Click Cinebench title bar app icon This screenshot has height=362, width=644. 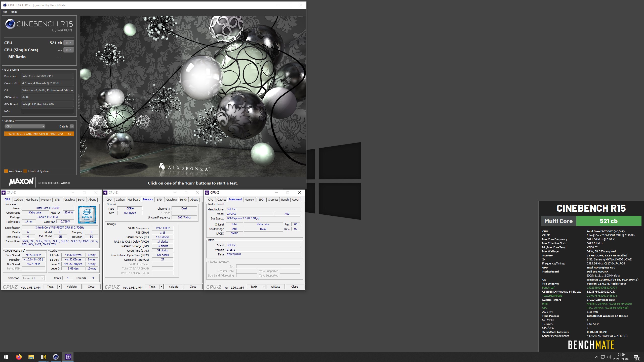(x=5, y=5)
